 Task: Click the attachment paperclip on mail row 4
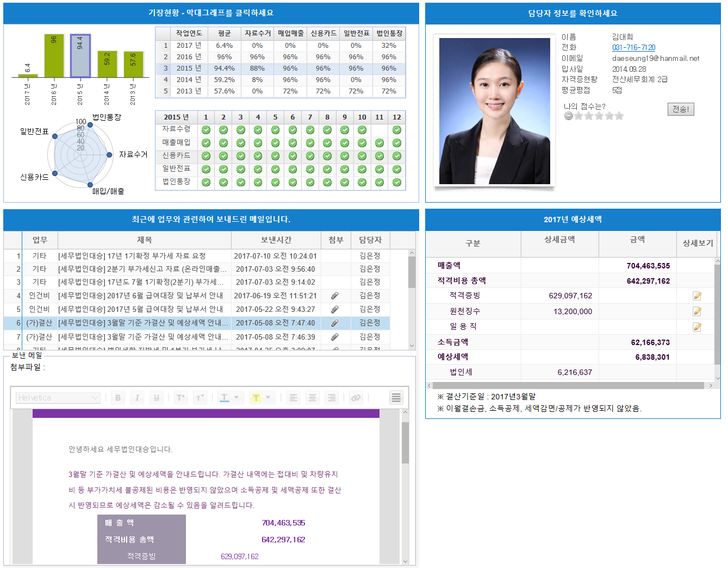tap(335, 296)
